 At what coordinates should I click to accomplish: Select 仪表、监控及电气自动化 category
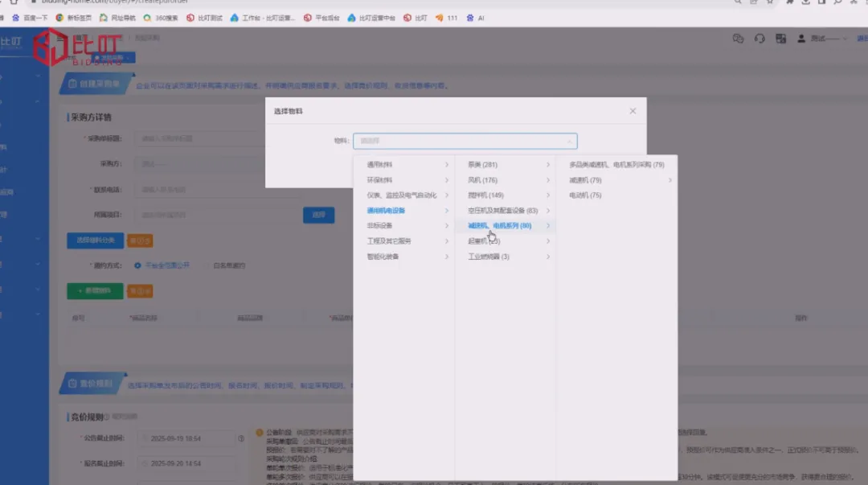click(x=402, y=195)
